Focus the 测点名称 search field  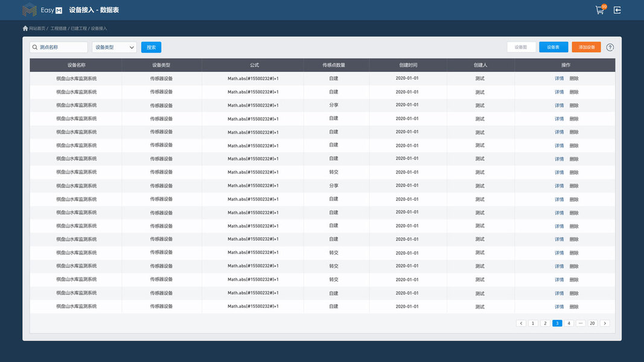[59, 47]
